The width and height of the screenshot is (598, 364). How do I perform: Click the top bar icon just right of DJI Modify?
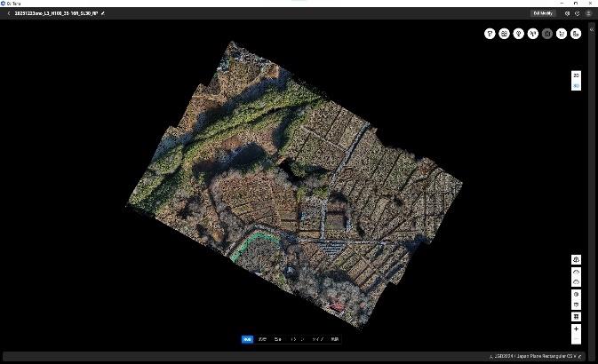567,13
